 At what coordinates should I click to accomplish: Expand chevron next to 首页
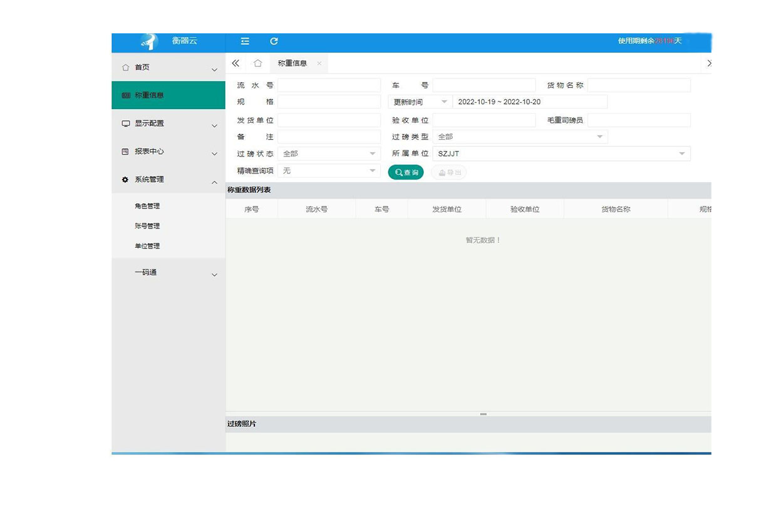pyautogui.click(x=214, y=70)
